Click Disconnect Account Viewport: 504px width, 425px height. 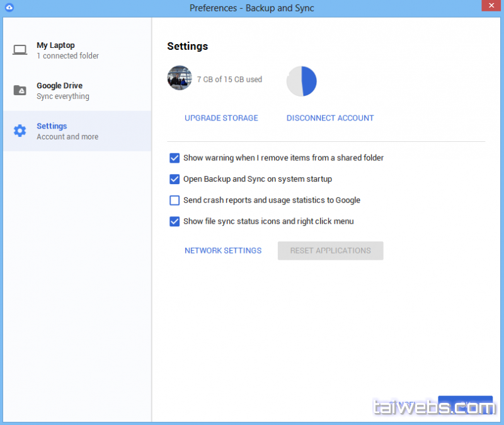[330, 118]
